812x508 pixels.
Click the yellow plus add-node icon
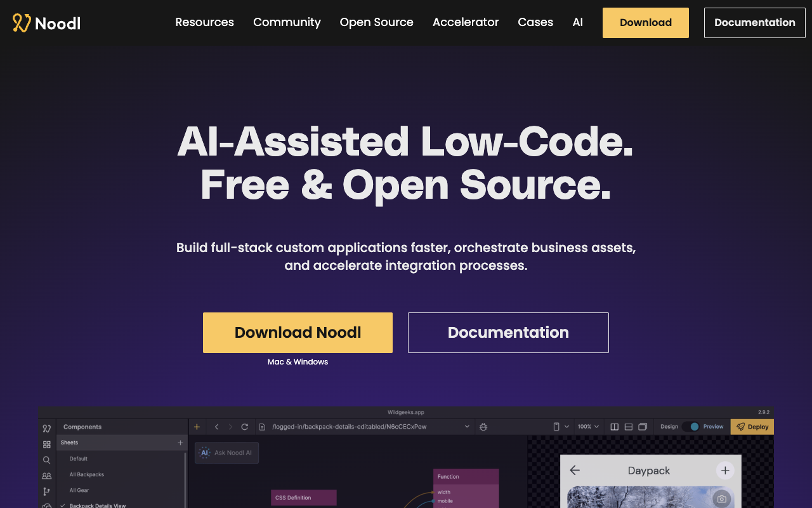tap(197, 427)
